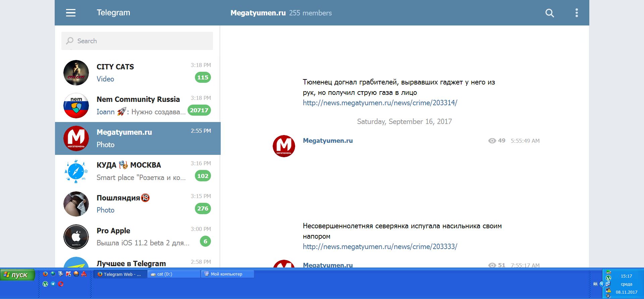644x299 pixels.
Task: Open the Pro Apple chat
Action: pyautogui.click(x=138, y=237)
